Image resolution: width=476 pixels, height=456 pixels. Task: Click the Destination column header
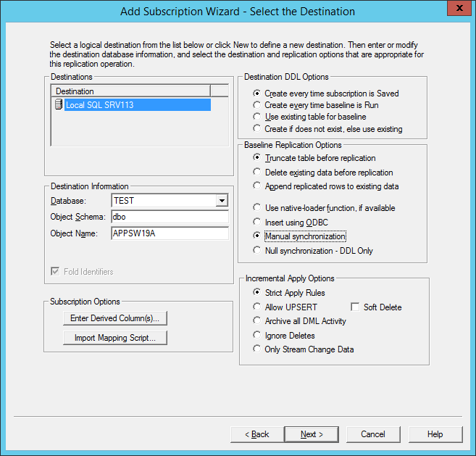pos(130,91)
